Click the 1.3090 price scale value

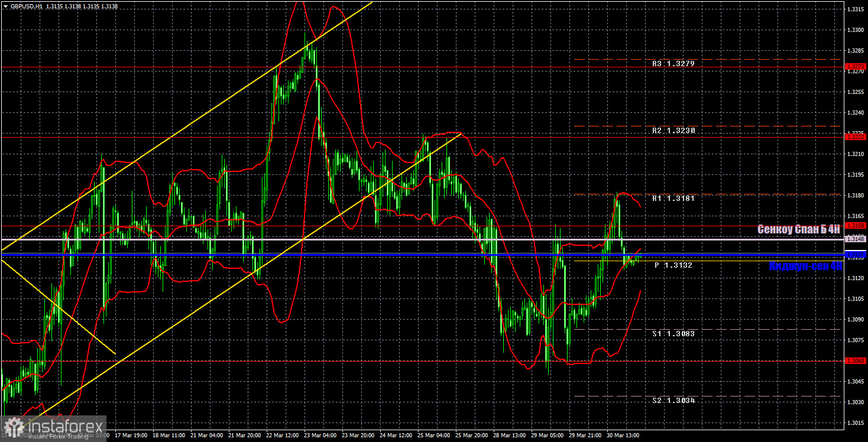pyautogui.click(x=856, y=320)
